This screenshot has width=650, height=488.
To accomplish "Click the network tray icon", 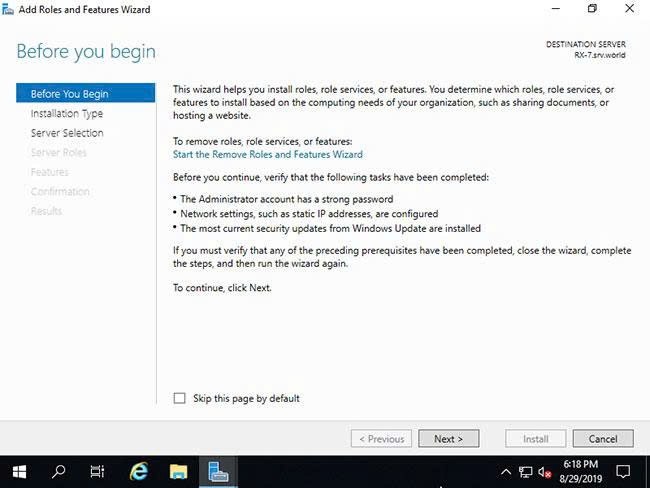I will (x=526, y=472).
